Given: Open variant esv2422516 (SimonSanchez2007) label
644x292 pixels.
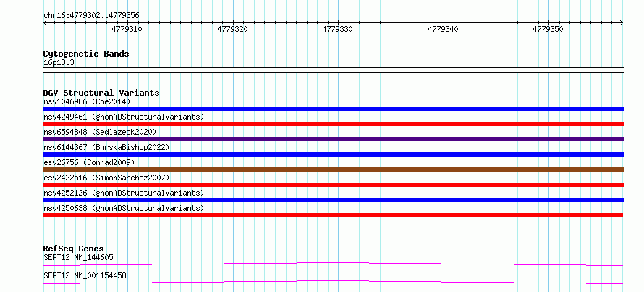Looking at the screenshot, I should click(106, 178).
